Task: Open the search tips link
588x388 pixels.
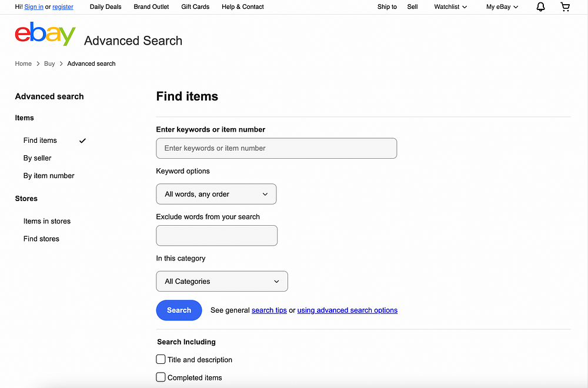Action: 269,310
